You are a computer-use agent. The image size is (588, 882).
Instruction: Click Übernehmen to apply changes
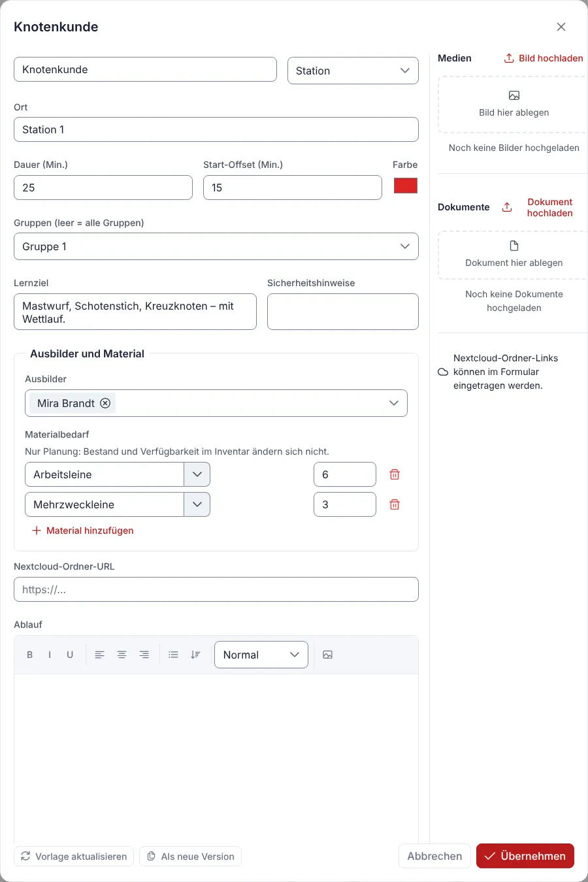(x=525, y=856)
